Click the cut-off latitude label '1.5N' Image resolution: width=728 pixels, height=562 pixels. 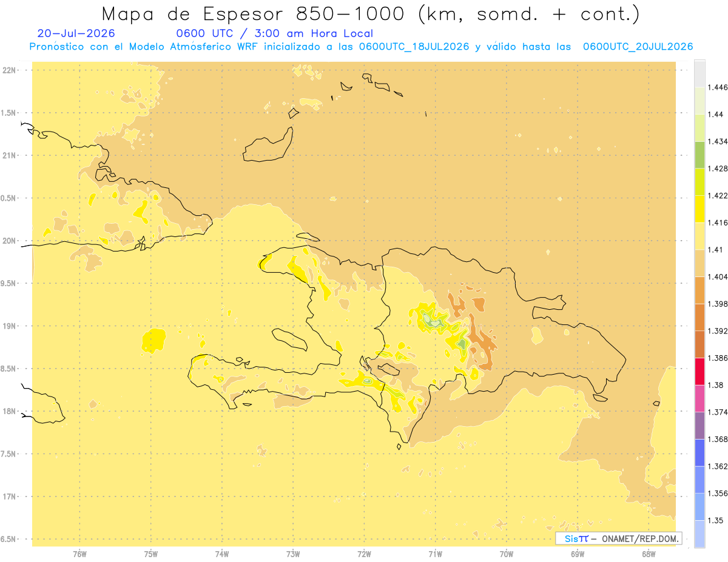point(8,113)
